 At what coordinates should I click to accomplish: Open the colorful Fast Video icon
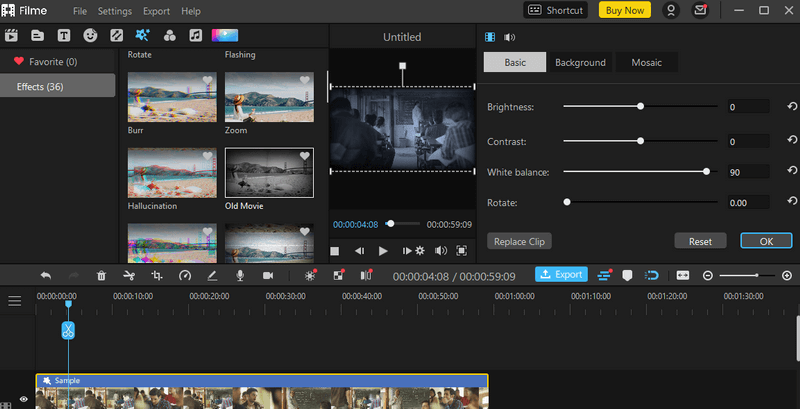coord(225,35)
